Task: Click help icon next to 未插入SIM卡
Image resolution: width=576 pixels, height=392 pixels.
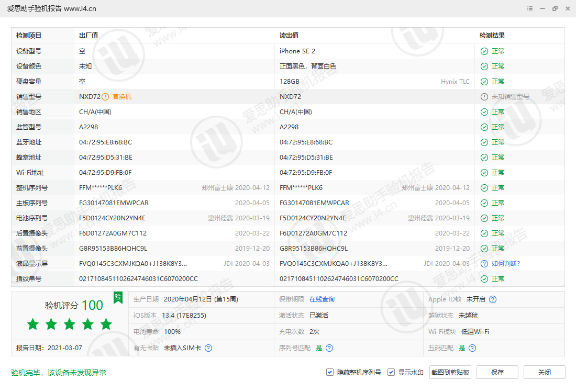Action: point(208,348)
